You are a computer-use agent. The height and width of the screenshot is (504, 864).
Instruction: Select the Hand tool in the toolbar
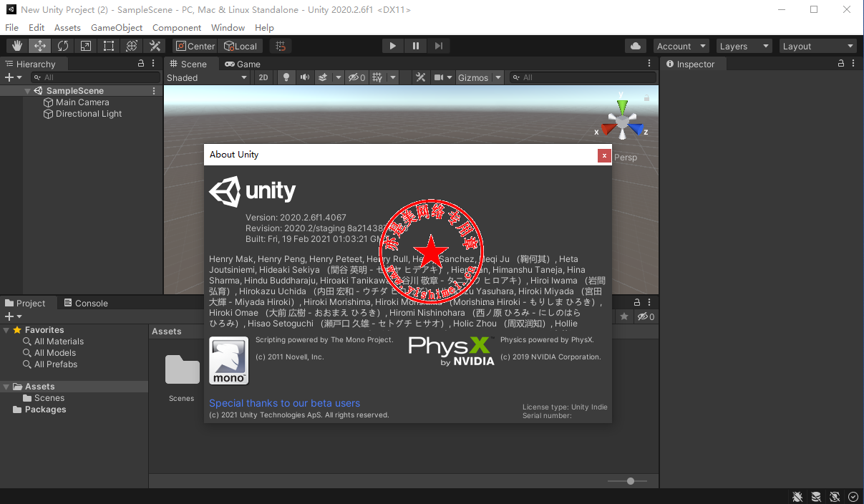[17, 46]
